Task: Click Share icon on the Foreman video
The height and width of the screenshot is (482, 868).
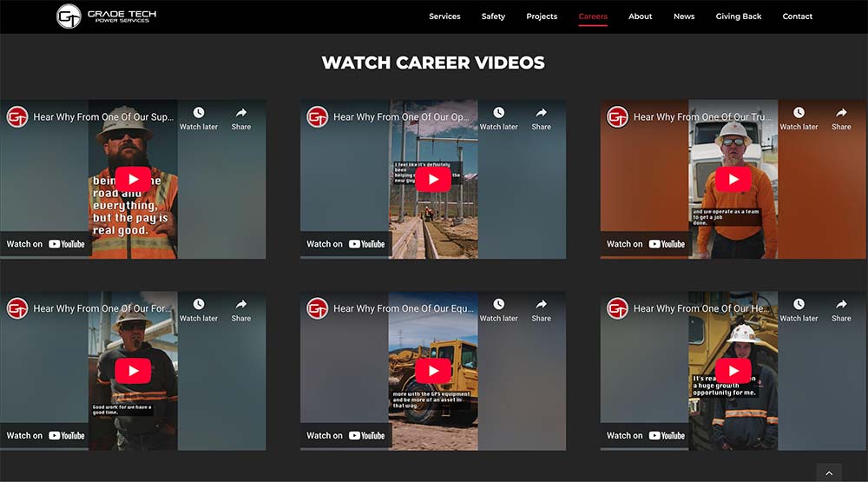Action: click(241, 310)
